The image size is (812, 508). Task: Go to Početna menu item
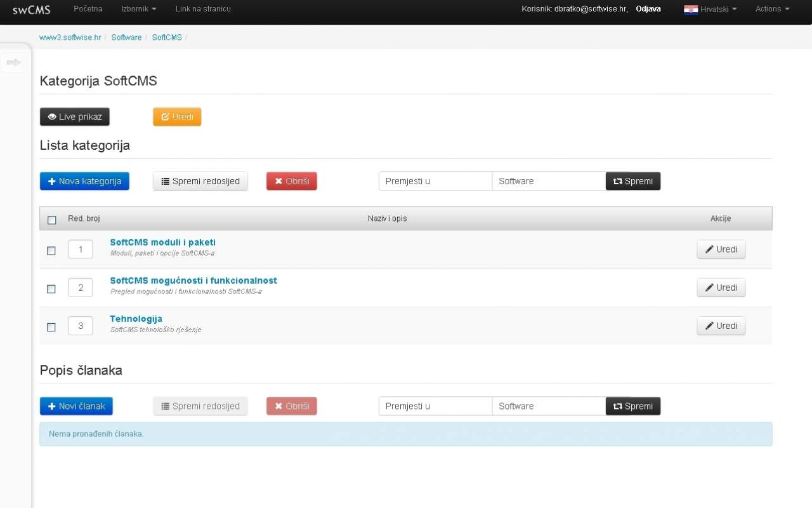[88, 9]
